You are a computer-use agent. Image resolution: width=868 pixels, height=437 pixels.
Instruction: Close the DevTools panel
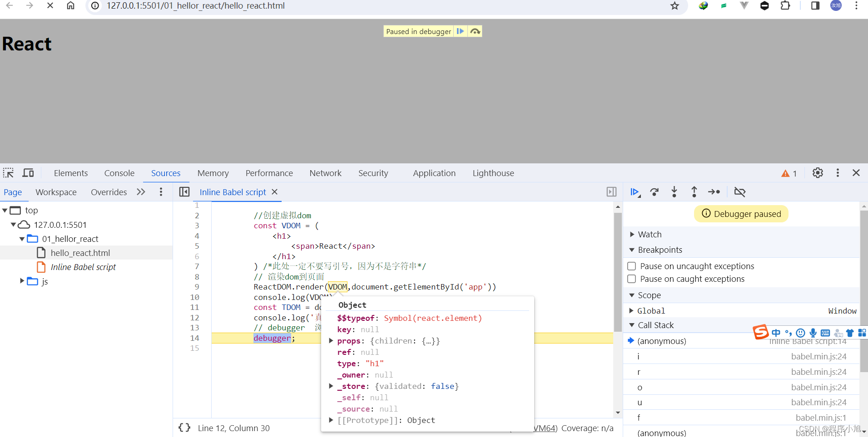click(x=856, y=173)
